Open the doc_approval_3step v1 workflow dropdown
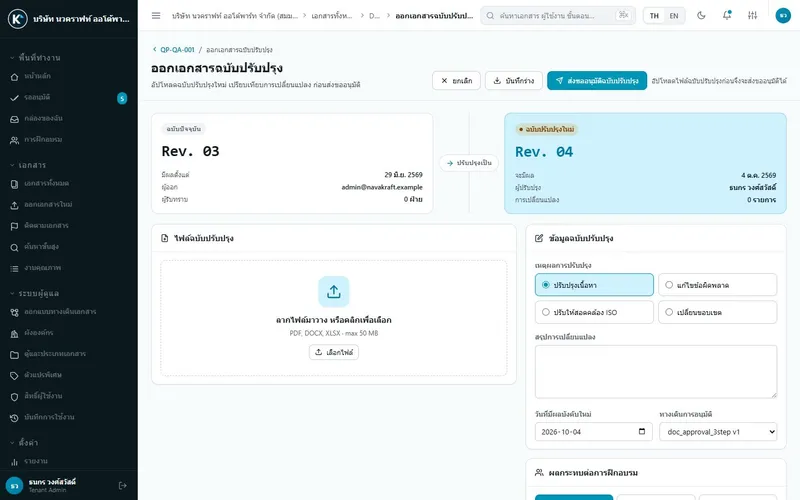Viewport: 800px width, 500px height. tap(718, 432)
